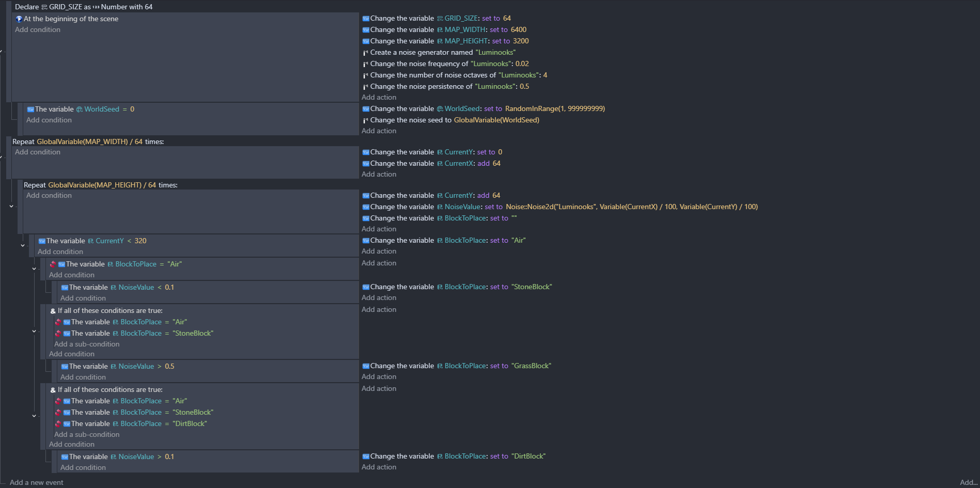Image resolution: width=980 pixels, height=488 pixels.
Task: Open the "Add..." menu at bottom right
Action: pos(968,482)
